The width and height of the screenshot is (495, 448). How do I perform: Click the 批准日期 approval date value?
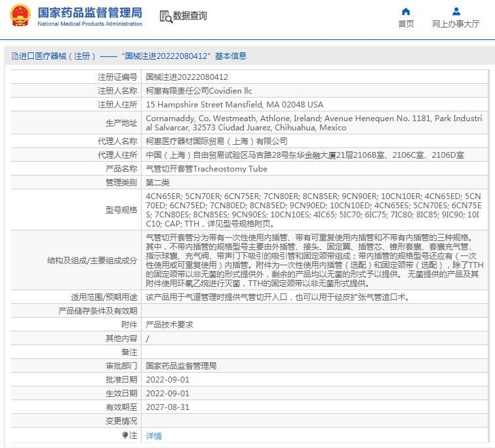167,380
